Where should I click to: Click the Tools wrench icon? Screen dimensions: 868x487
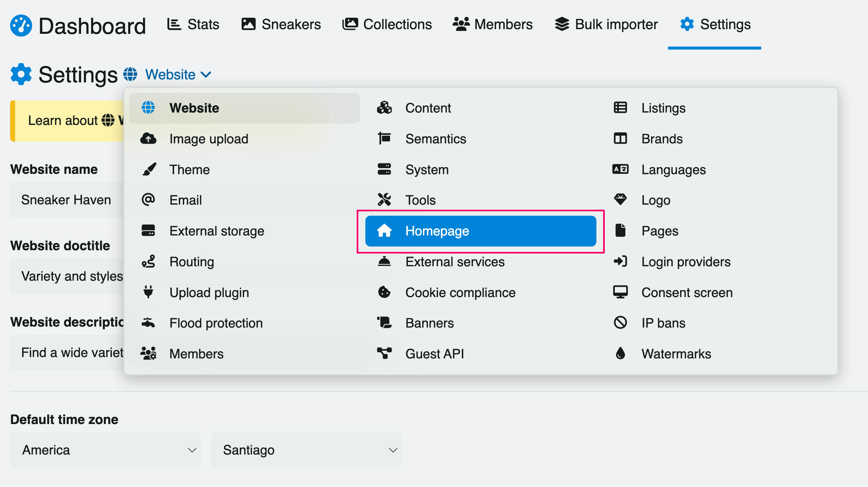coord(384,200)
